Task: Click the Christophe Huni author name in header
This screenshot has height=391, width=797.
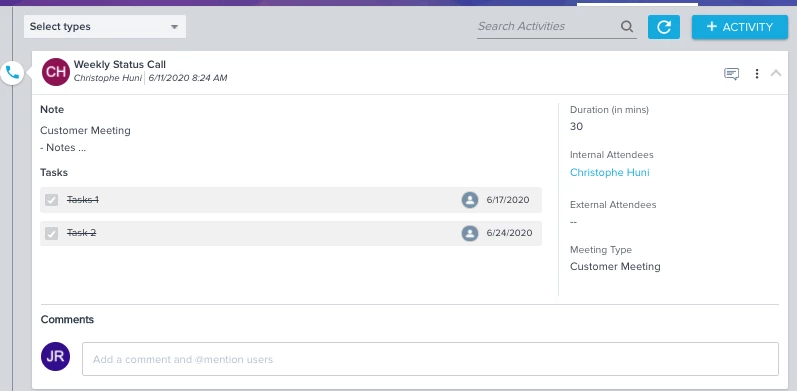Action: click(107, 78)
